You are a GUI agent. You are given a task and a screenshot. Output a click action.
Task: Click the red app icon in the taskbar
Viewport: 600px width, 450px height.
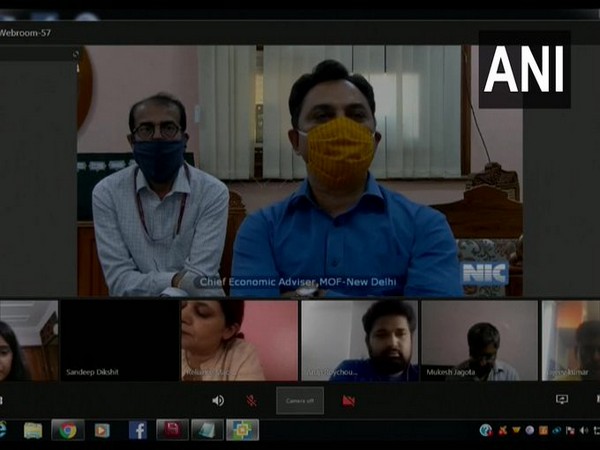[x=173, y=430]
